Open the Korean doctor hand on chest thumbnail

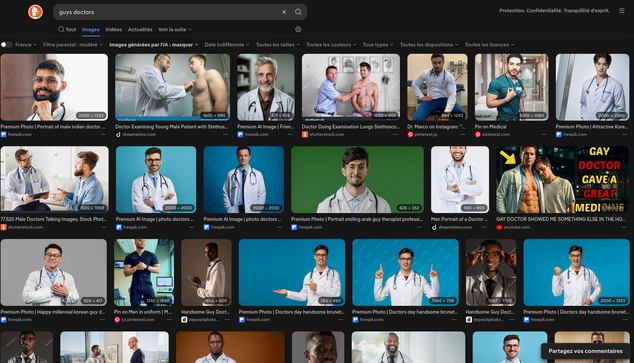tap(54, 272)
